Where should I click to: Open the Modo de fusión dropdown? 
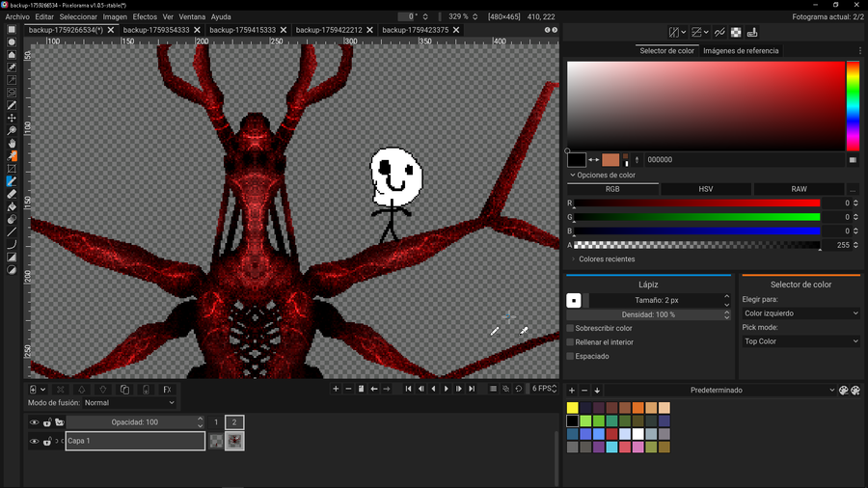pos(129,403)
